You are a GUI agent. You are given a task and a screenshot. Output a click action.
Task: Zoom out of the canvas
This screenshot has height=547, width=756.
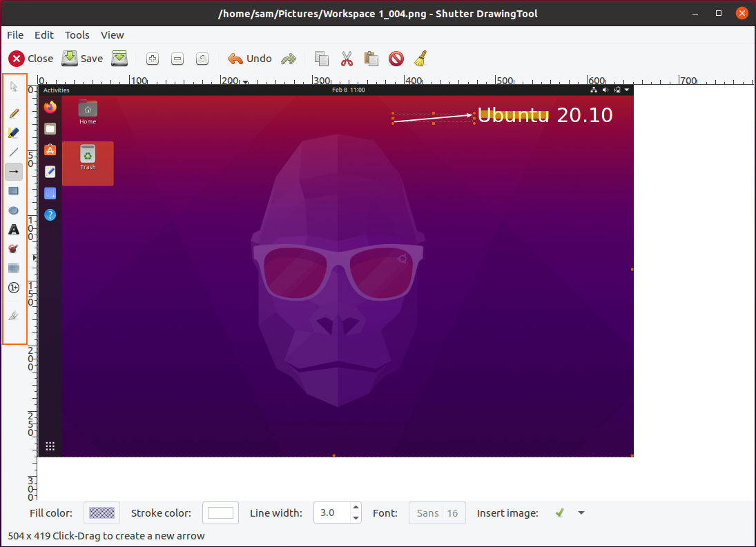click(x=177, y=59)
